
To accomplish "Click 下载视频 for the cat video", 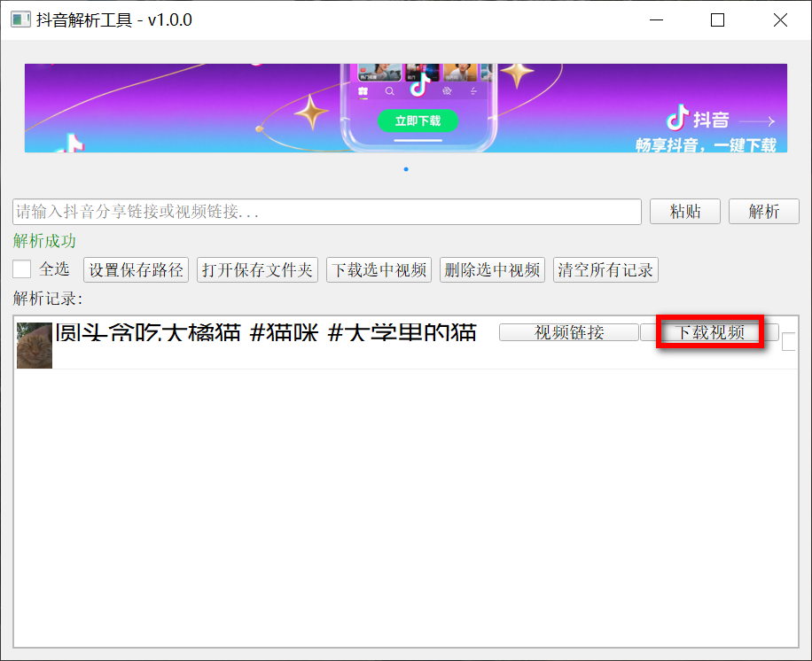I will (x=709, y=332).
